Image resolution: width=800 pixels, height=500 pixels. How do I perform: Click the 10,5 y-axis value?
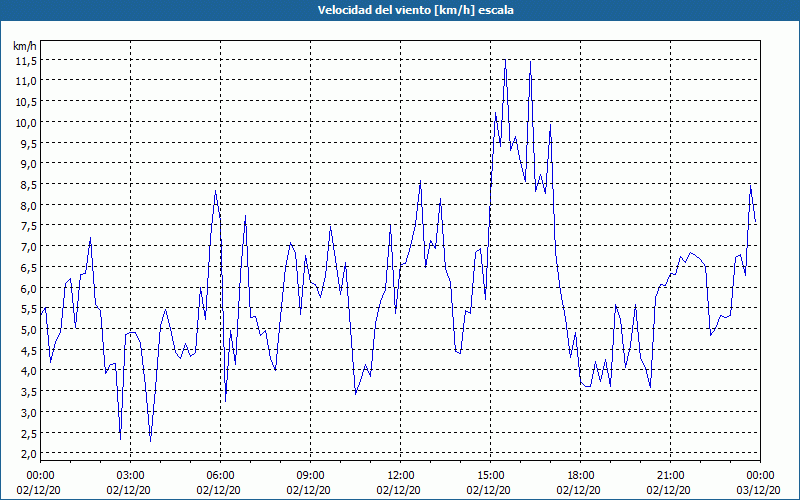tap(26, 102)
